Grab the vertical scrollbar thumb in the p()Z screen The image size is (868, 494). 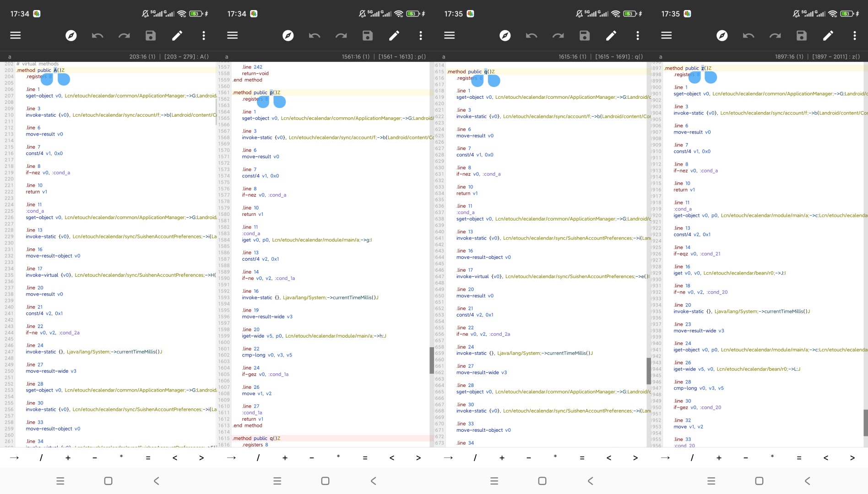click(432, 360)
